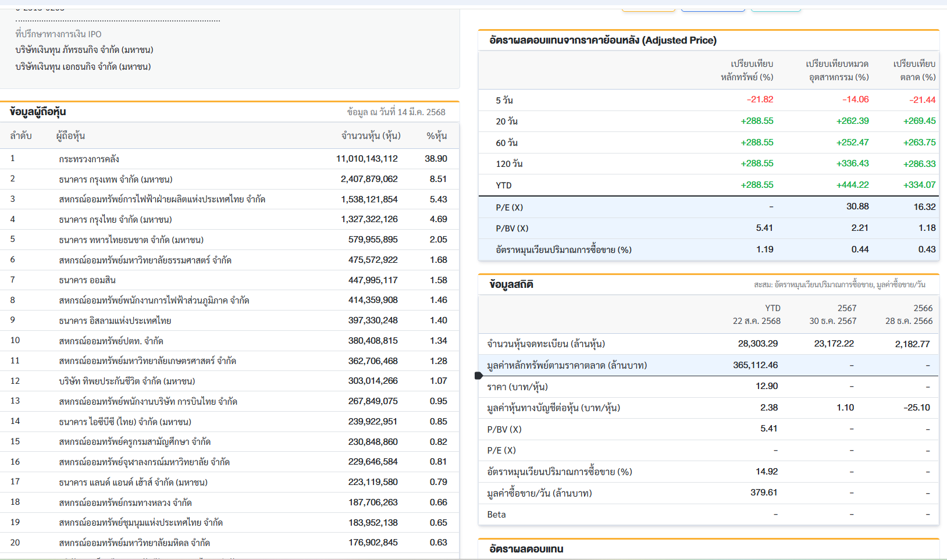Select share count '183,952,138'
The height and width of the screenshot is (560, 947).
point(373,522)
